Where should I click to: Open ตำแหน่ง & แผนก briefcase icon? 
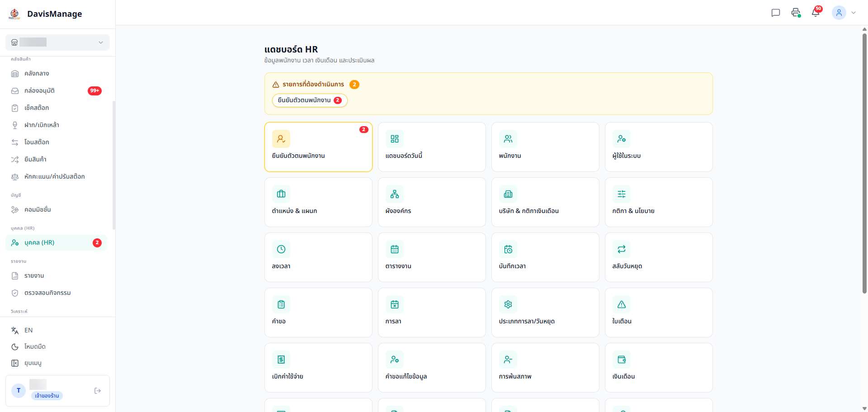tap(281, 194)
